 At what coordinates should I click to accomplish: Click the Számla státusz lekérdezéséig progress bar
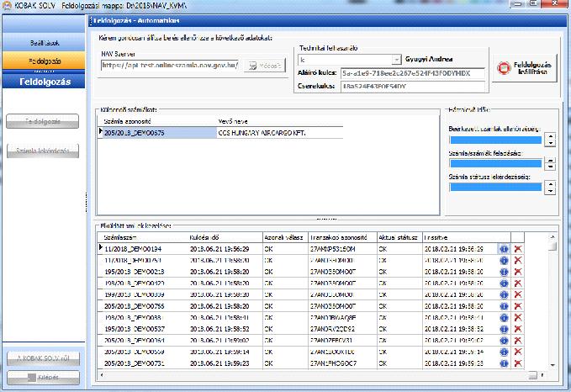495,188
